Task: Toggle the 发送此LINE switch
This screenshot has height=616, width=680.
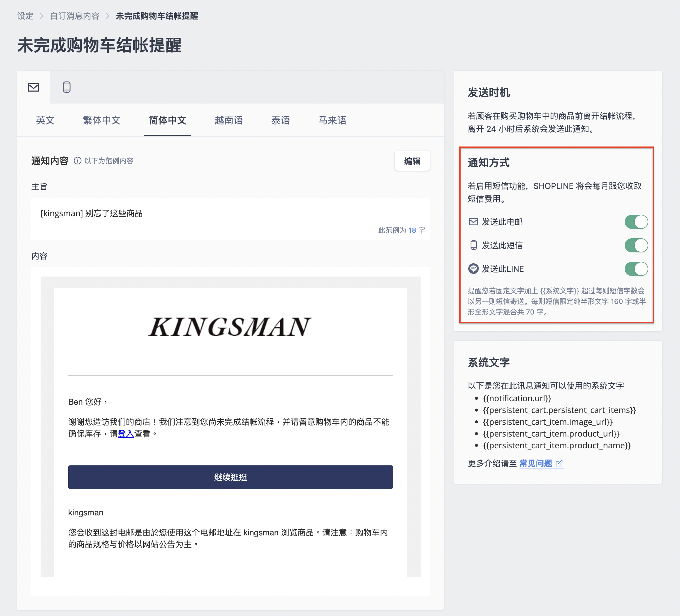Action: pyautogui.click(x=636, y=269)
